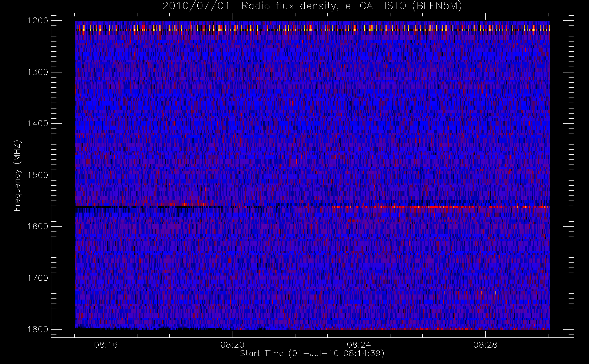Click the 1400 frequency tick label
Image resolution: width=589 pixels, height=364 pixels.
[x=38, y=124]
